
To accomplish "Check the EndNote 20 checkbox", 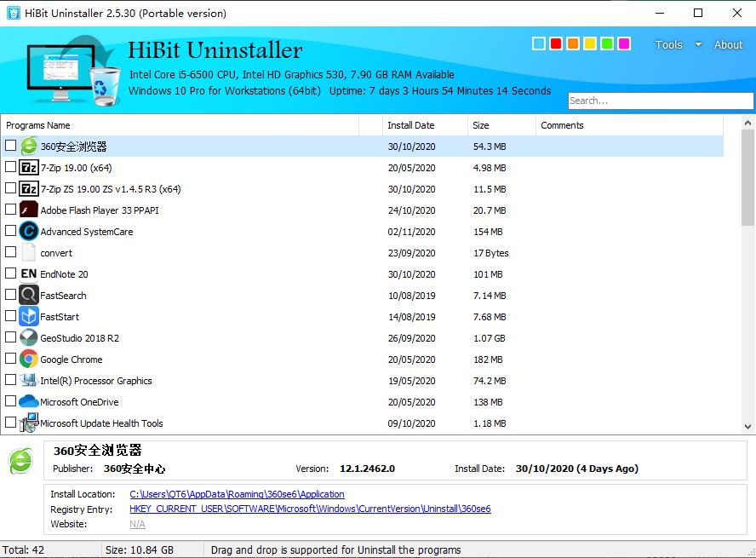I will 10,273.
